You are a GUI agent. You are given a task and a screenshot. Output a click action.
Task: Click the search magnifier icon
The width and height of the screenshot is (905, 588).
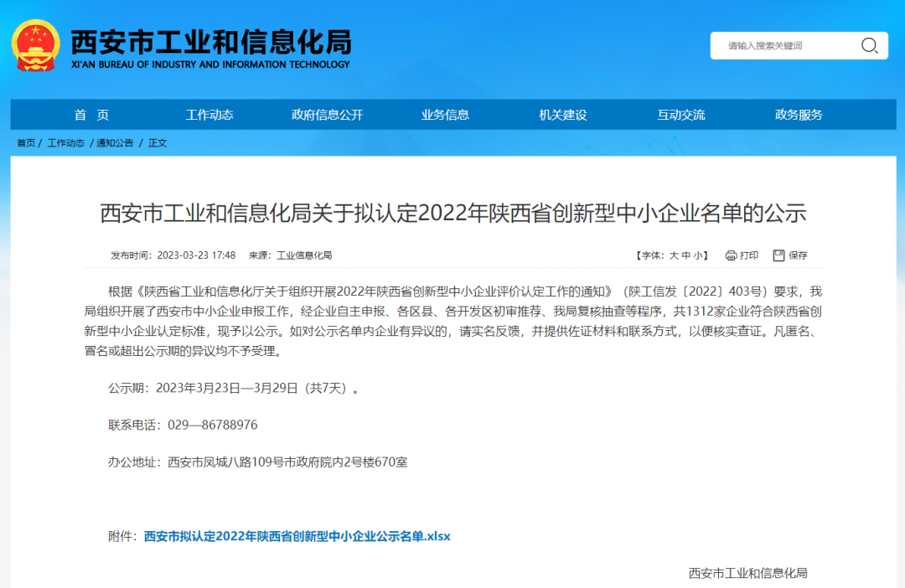click(x=869, y=46)
